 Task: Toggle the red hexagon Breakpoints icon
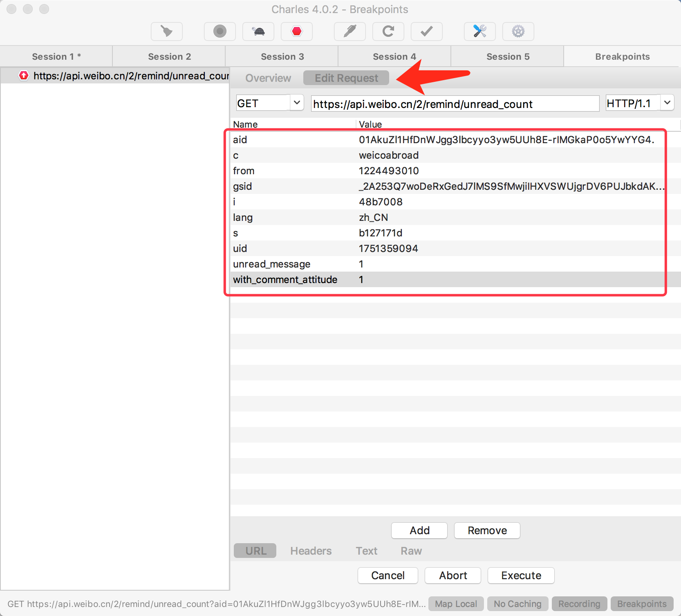pyautogui.click(x=297, y=31)
